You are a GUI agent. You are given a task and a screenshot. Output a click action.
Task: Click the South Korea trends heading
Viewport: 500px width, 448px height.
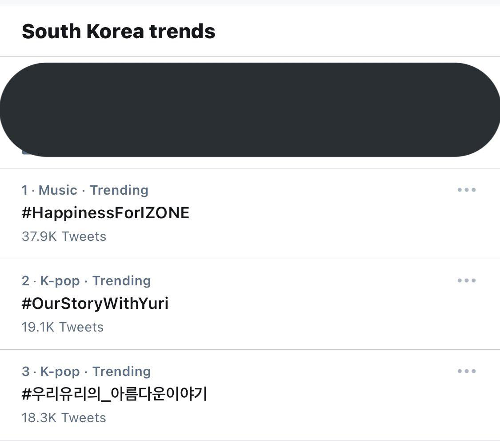(119, 31)
